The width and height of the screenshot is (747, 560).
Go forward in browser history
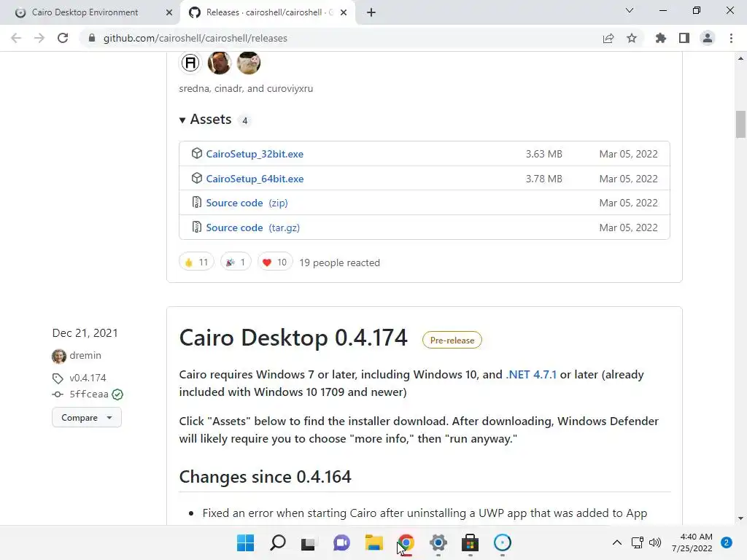click(39, 38)
